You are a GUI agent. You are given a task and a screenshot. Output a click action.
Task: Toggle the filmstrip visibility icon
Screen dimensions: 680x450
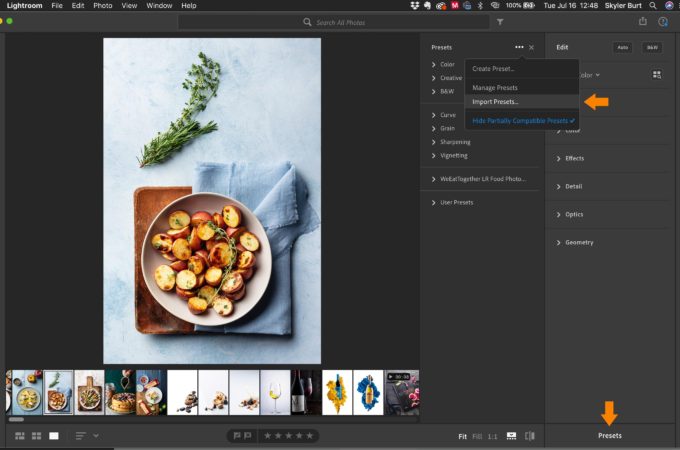click(512, 436)
